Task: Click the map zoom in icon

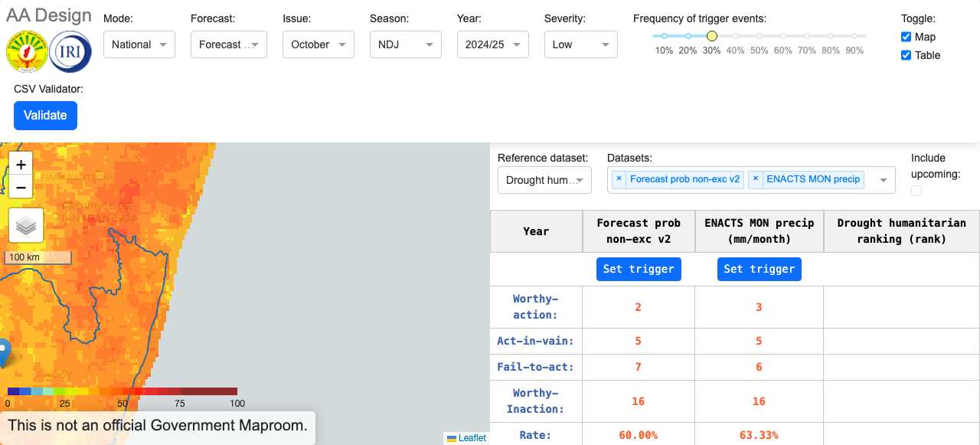Action: (x=21, y=164)
